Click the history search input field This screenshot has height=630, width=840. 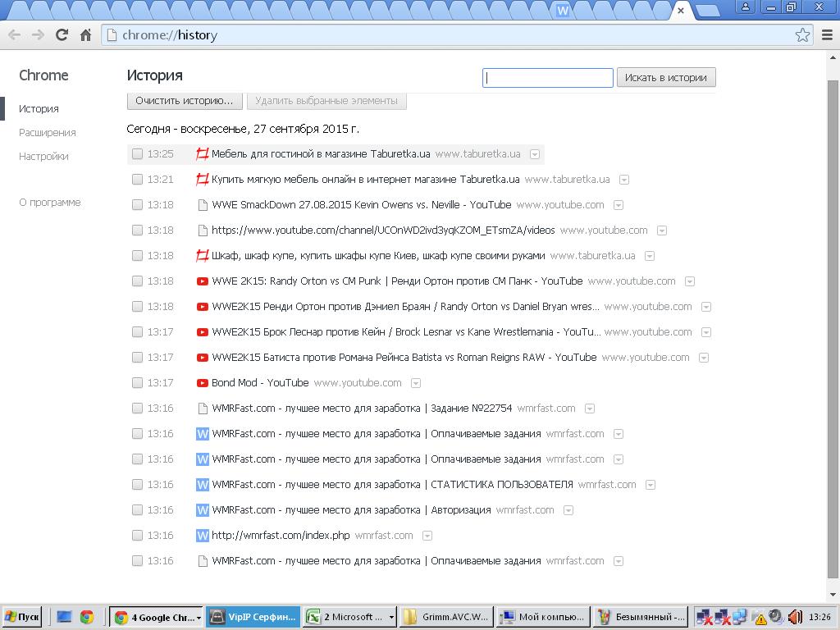click(547, 78)
